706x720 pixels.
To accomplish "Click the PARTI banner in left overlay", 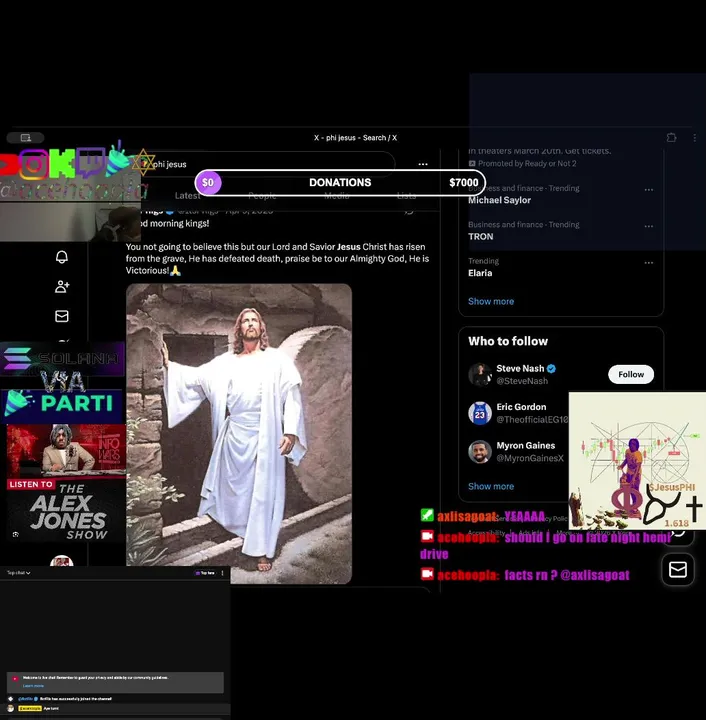I will tap(63, 403).
